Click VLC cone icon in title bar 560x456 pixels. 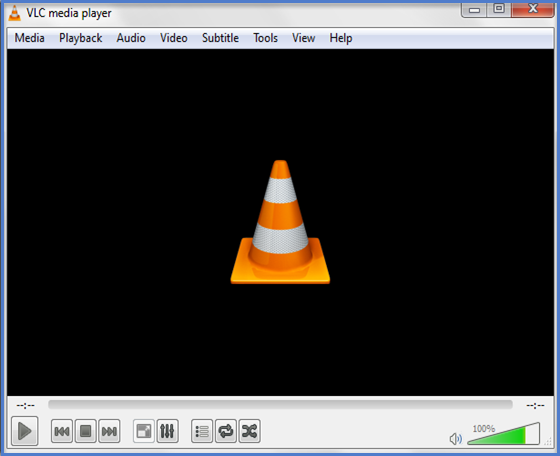coord(14,13)
